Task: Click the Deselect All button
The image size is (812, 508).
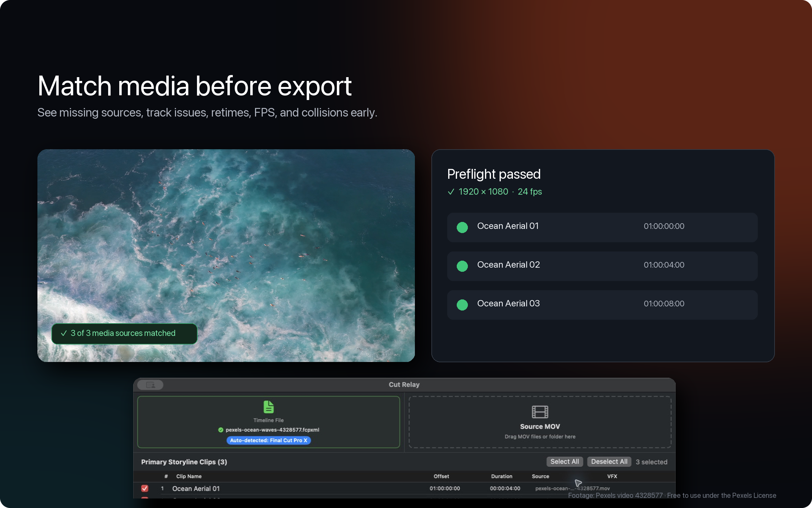Action: pyautogui.click(x=609, y=462)
